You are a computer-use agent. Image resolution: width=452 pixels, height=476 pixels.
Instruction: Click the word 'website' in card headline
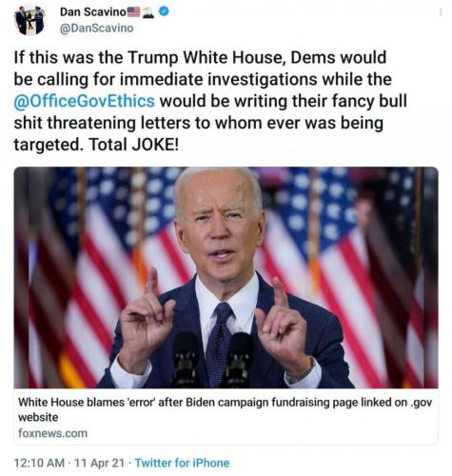tap(38, 417)
